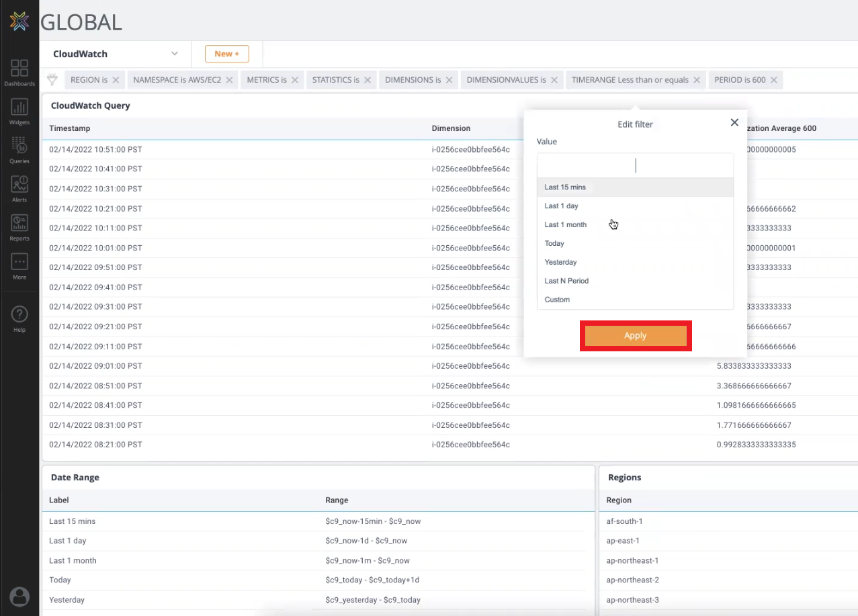Remove the METRICS filter chip
Image resolution: width=858 pixels, height=616 pixels.
tap(295, 80)
